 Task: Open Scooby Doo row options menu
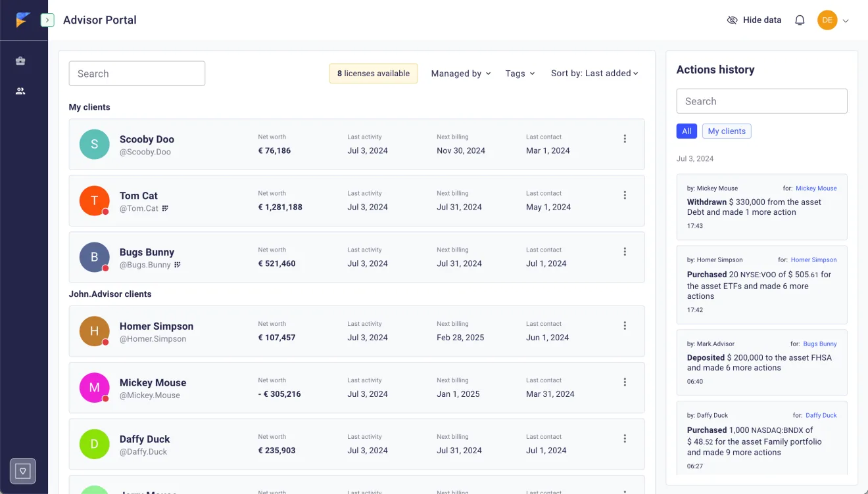[x=625, y=139]
